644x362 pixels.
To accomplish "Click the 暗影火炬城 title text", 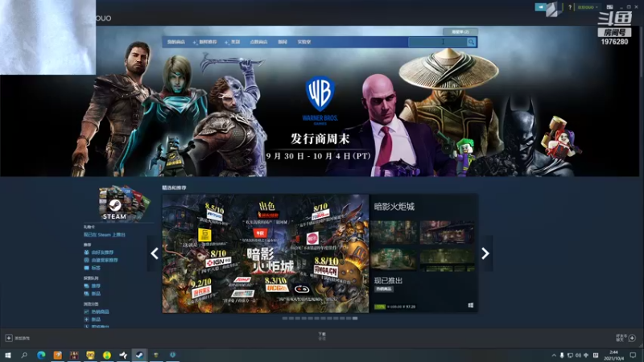I will [x=394, y=207].
